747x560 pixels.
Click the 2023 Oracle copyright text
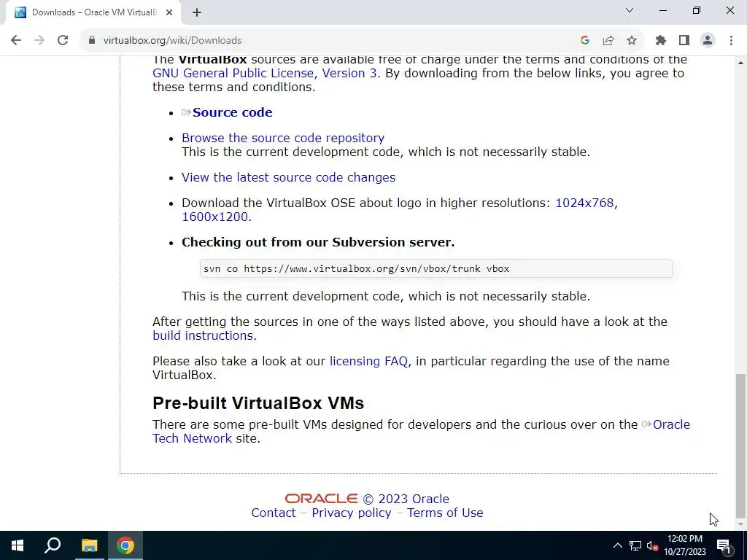click(406, 499)
